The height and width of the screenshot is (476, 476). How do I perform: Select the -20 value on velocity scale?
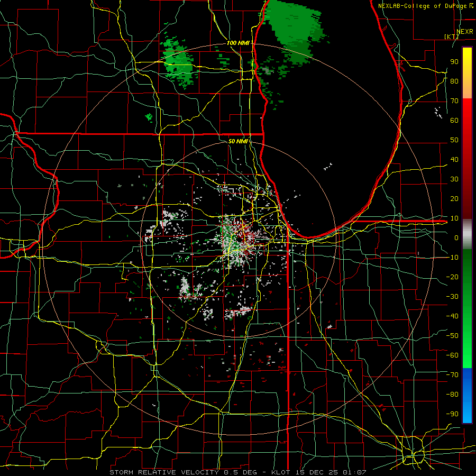(x=452, y=277)
